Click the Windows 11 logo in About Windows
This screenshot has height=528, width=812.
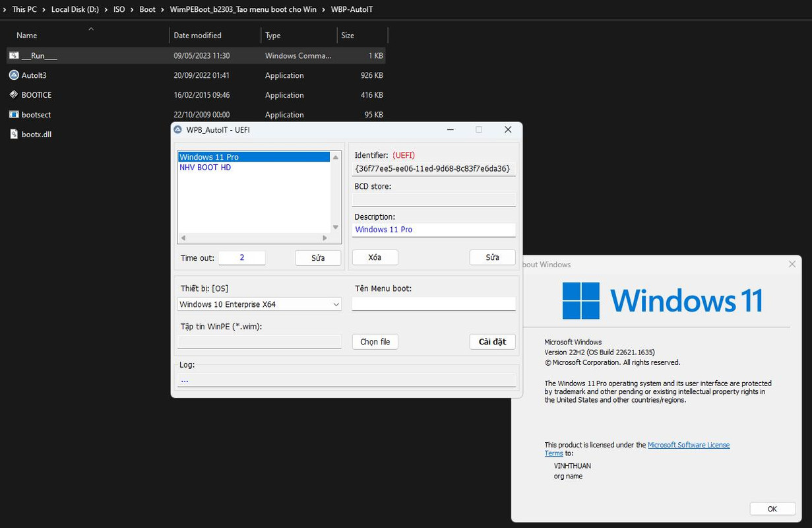580,301
